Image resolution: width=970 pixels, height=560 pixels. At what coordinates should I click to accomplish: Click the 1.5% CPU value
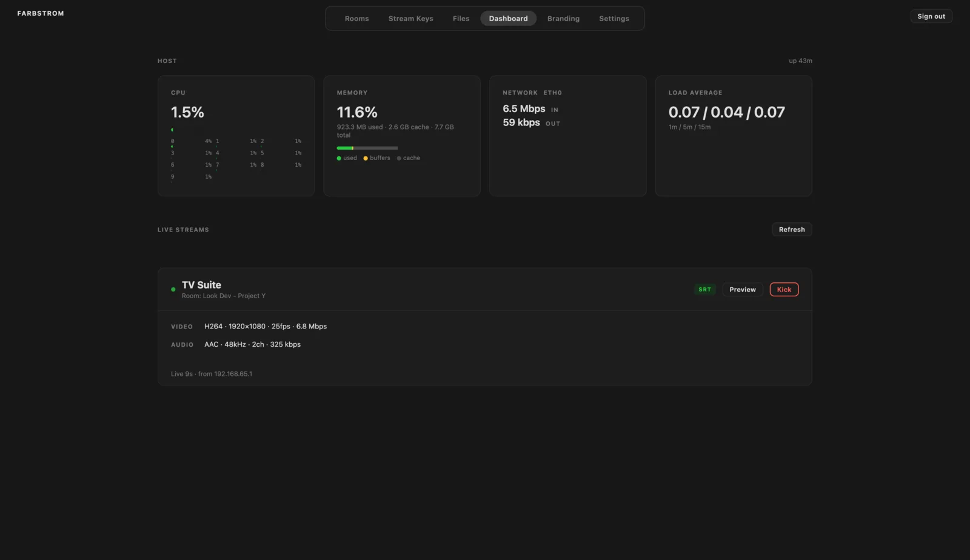pyautogui.click(x=187, y=112)
